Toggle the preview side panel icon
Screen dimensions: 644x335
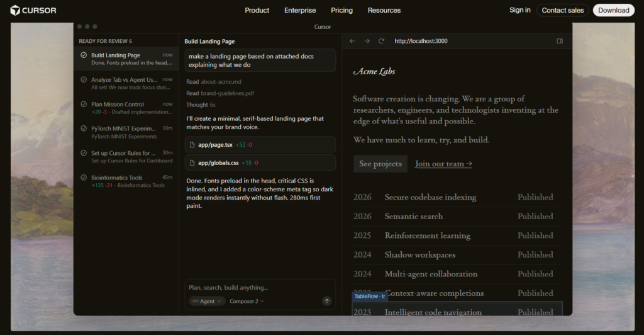click(560, 41)
